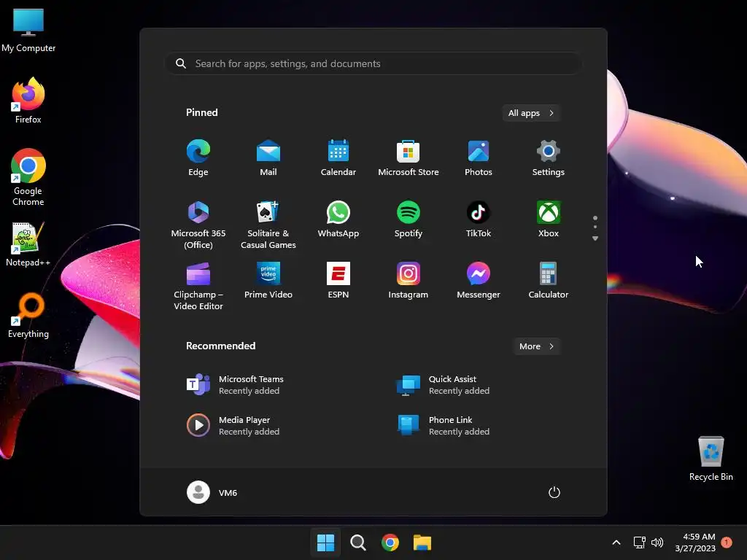Select the My Computer desktop icon
Image resolution: width=747 pixels, height=560 pixels.
point(28,31)
